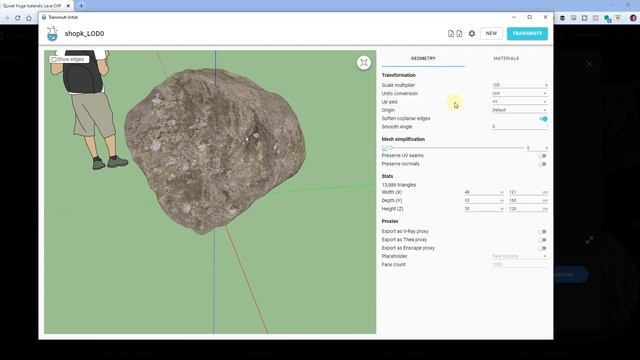Viewport: 640px width, 360px height.
Task: Open the unit dropdown after Depth value 63
Action: tap(502, 200)
